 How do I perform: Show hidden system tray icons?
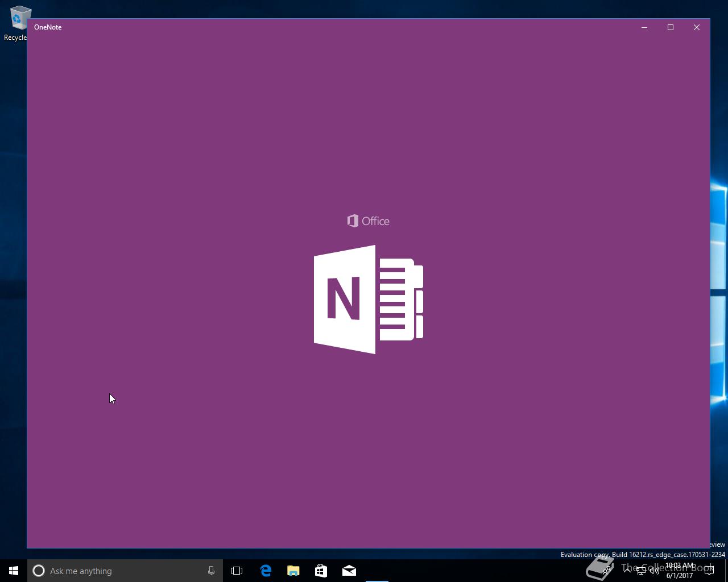click(x=627, y=571)
